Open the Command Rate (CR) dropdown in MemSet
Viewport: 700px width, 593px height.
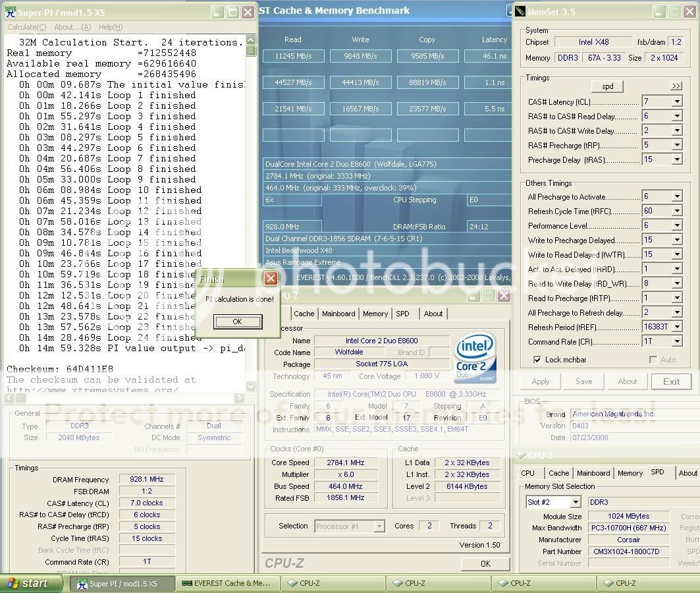point(677,341)
